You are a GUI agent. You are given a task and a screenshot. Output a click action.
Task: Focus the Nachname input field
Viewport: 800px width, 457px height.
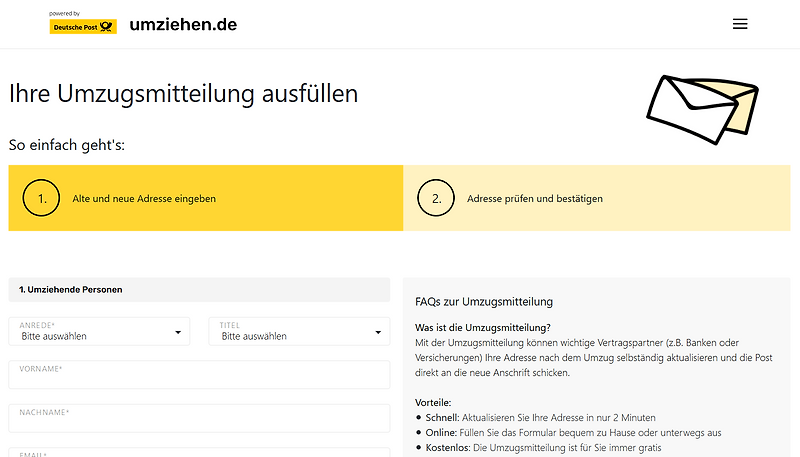(199, 418)
